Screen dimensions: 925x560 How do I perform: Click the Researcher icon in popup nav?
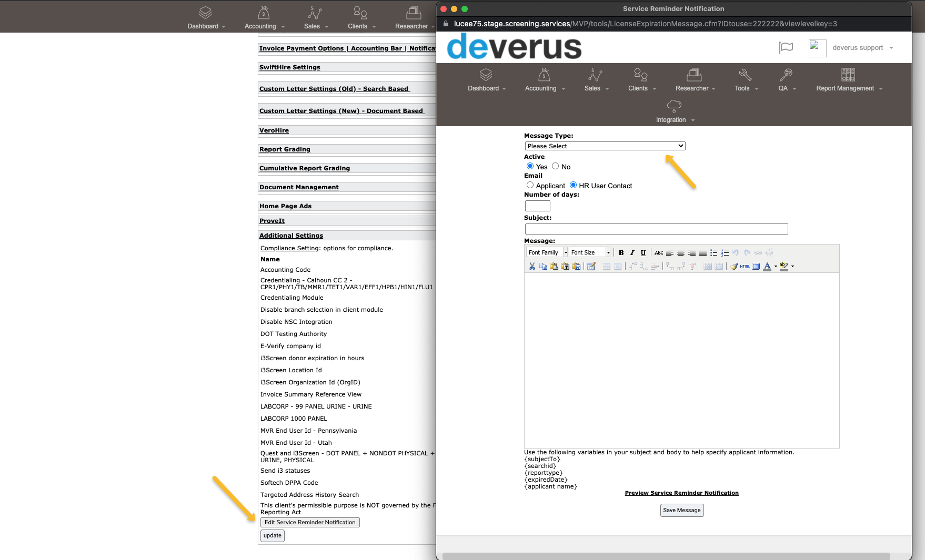(694, 75)
